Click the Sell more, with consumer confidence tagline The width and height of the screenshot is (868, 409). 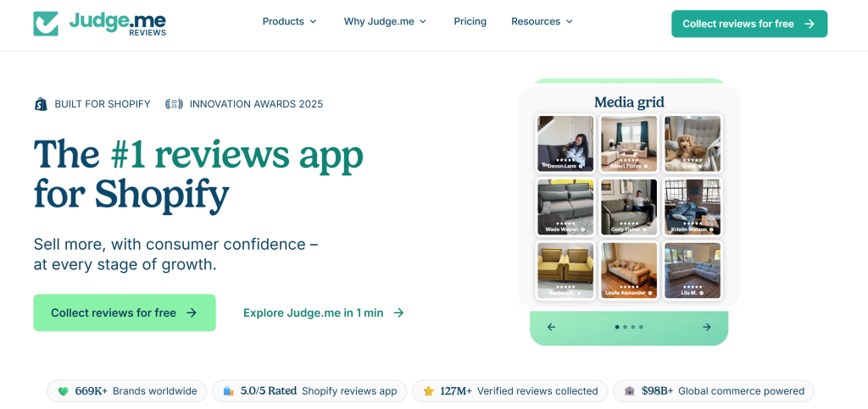pyautogui.click(x=176, y=254)
